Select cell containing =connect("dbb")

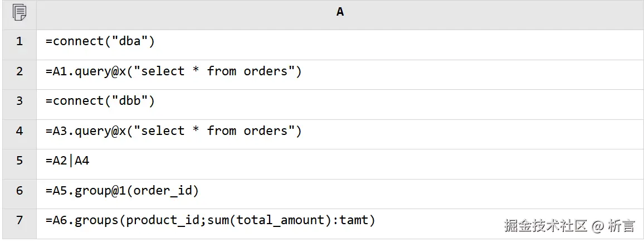(100, 101)
